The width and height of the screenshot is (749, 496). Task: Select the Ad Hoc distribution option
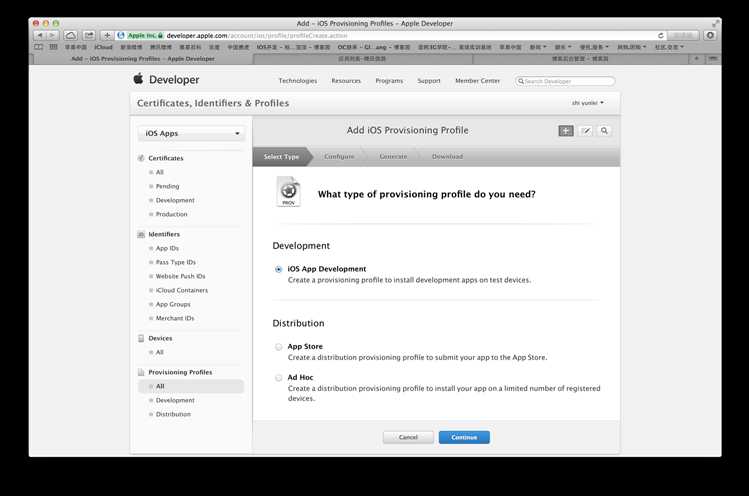[278, 378]
